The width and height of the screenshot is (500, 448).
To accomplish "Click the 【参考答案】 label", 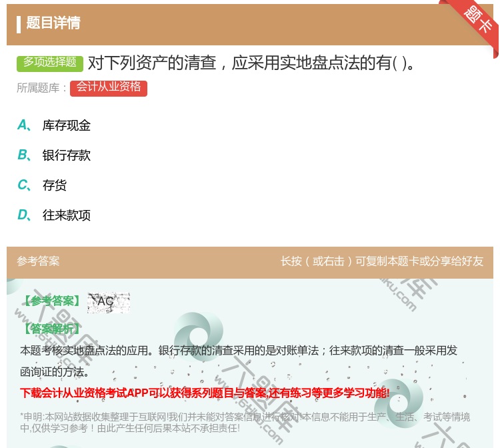I will click(x=53, y=301).
